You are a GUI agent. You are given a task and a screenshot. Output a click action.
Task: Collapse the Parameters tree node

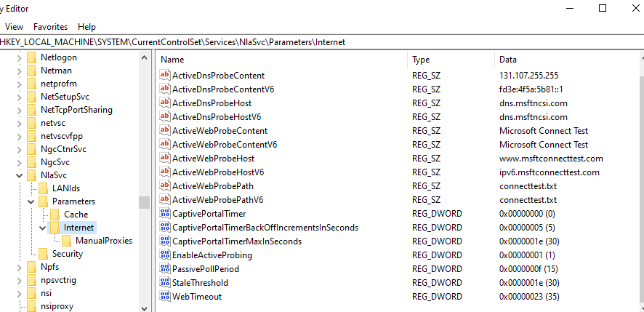(31, 201)
